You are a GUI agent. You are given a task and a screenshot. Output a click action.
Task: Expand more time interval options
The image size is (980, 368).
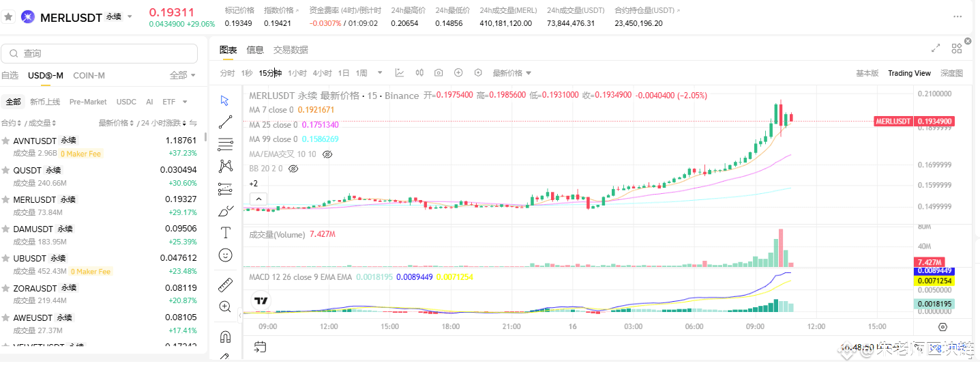coord(380,73)
